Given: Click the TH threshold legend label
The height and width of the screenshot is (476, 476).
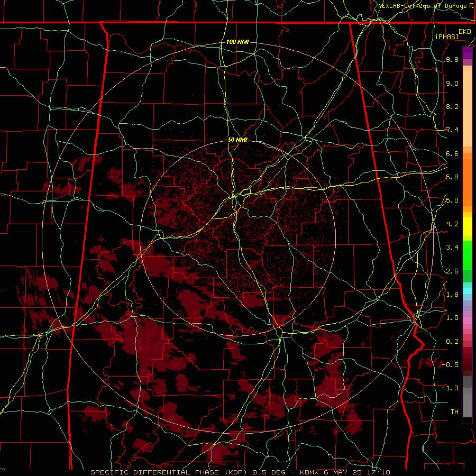Looking at the screenshot, I should coord(454,412).
